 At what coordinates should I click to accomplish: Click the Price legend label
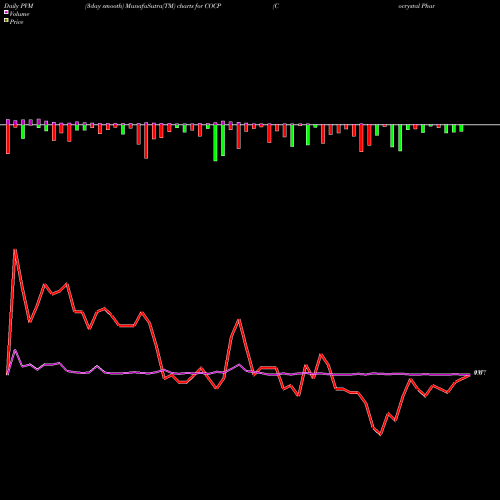16,22
